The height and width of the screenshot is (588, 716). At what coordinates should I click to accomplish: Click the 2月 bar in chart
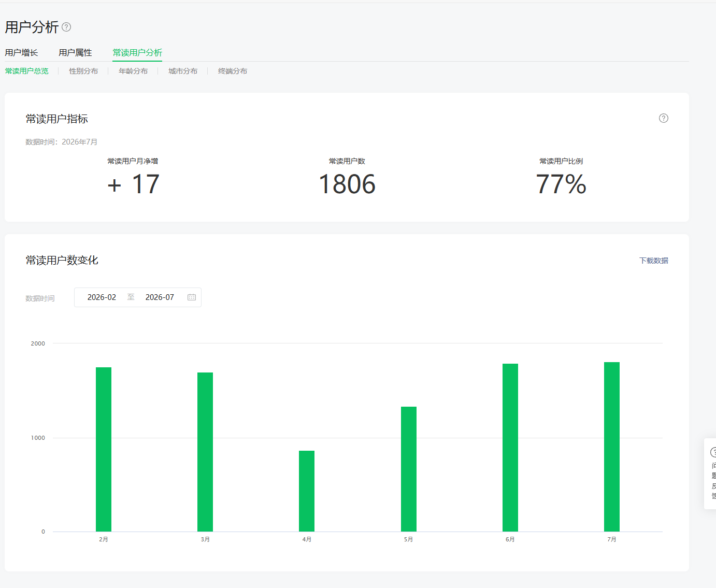click(x=104, y=449)
